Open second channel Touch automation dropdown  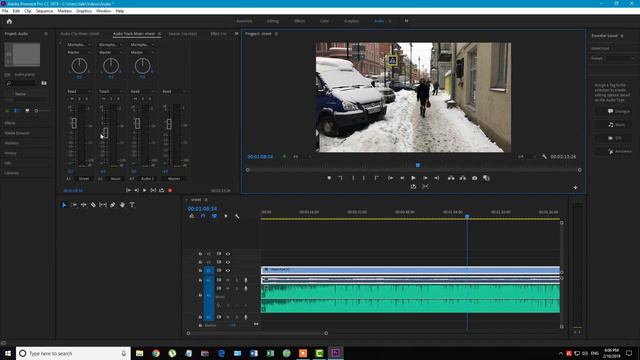tap(110, 91)
